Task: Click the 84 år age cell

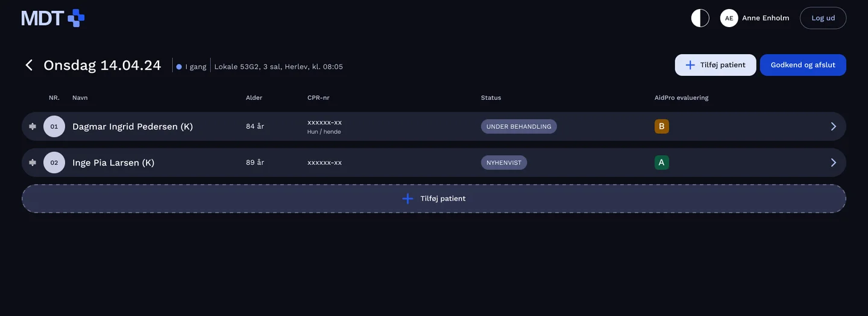Action: pyautogui.click(x=255, y=126)
